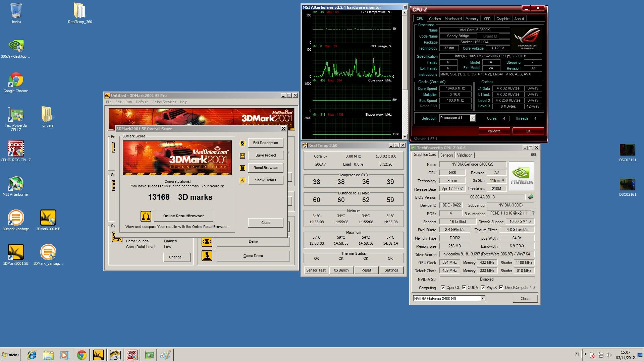Image resolution: width=644 pixels, height=362 pixels.
Task: Click the GPU-Z BIOS save chip icon
Action: pos(531,197)
